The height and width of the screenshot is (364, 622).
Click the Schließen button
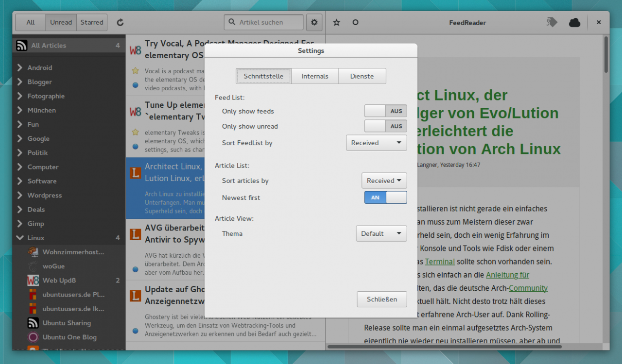tap(381, 299)
